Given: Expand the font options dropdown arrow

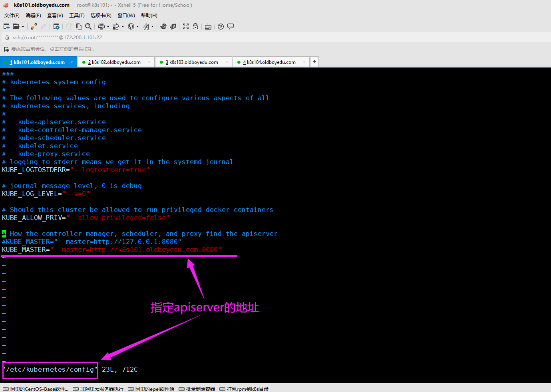Looking at the screenshot, I should pyautogui.click(x=152, y=26).
